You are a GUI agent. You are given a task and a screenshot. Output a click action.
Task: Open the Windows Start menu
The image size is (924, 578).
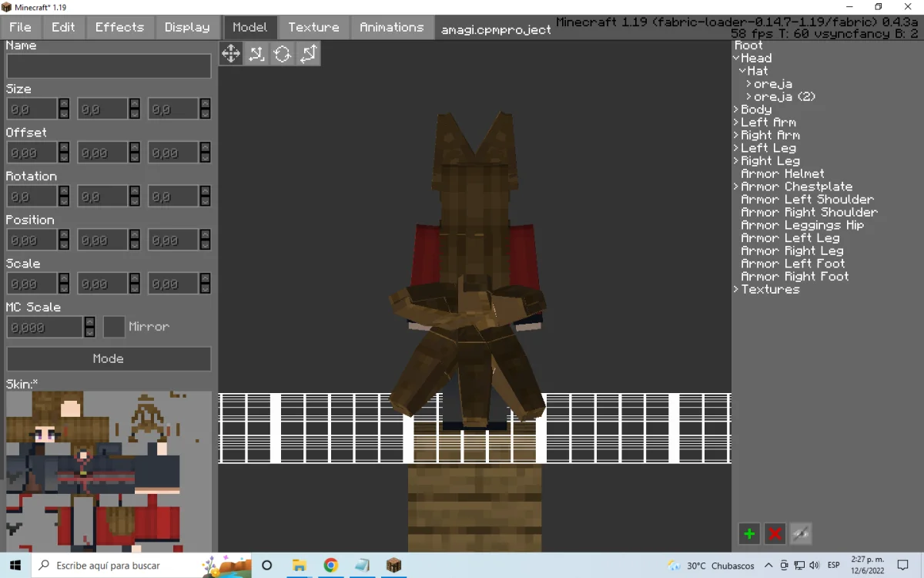[15, 565]
